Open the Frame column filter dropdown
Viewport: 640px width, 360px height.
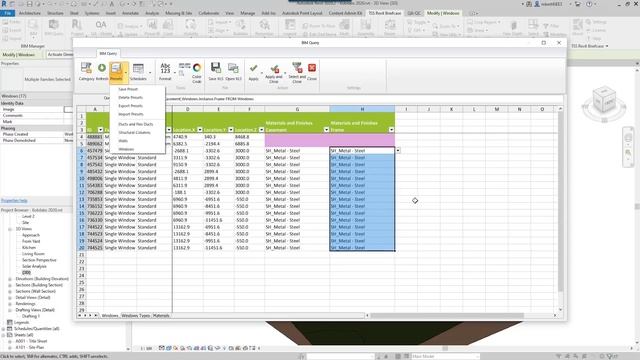pos(391,130)
